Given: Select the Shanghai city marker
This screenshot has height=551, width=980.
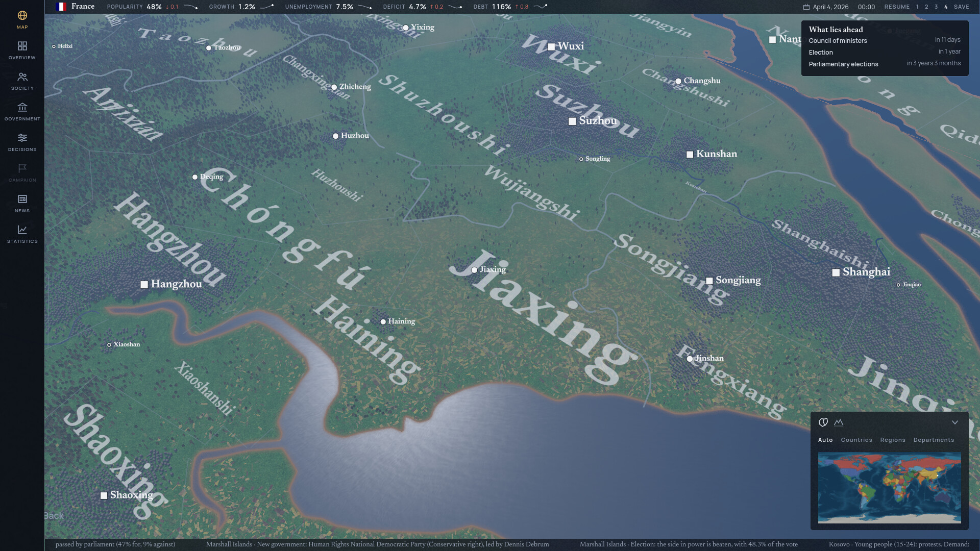Looking at the screenshot, I should (x=836, y=273).
